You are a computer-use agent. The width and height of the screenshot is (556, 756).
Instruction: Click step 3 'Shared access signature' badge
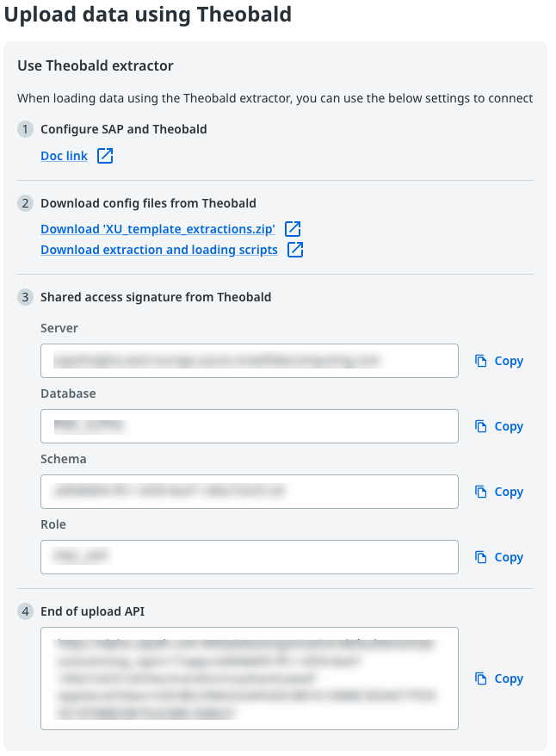point(25,297)
